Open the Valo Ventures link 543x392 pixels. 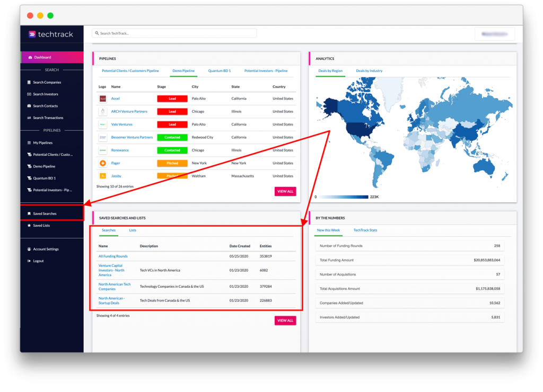(121, 124)
